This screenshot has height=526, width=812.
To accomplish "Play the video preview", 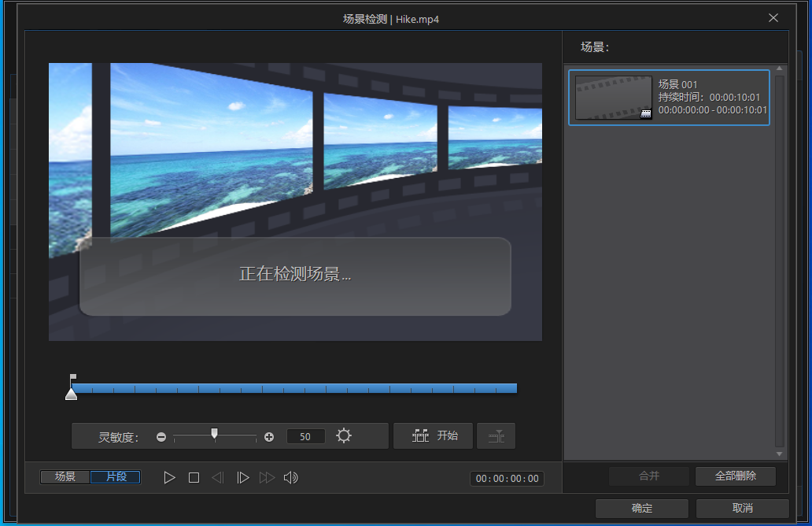I will point(169,477).
